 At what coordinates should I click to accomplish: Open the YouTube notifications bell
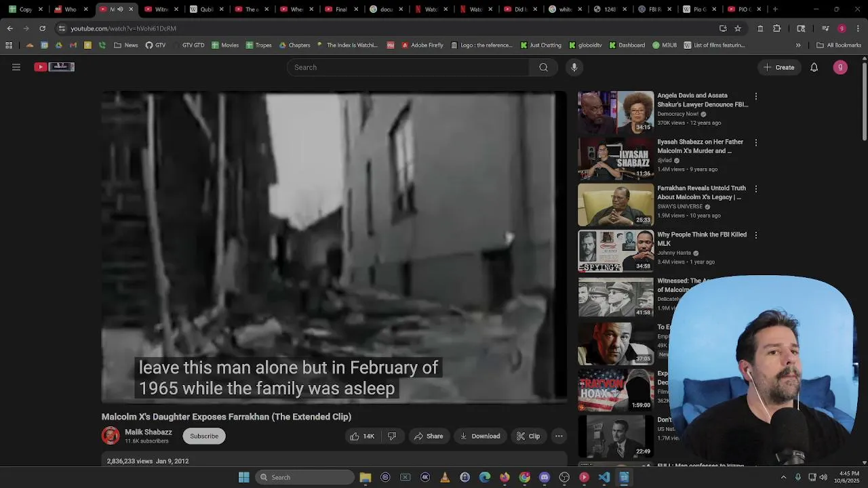814,67
